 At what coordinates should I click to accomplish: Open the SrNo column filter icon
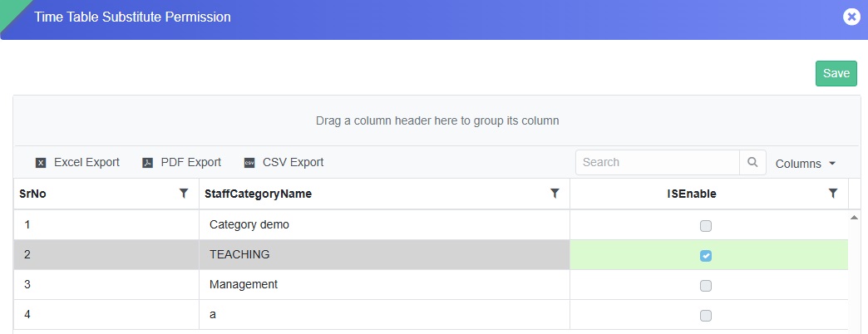pyautogui.click(x=184, y=194)
